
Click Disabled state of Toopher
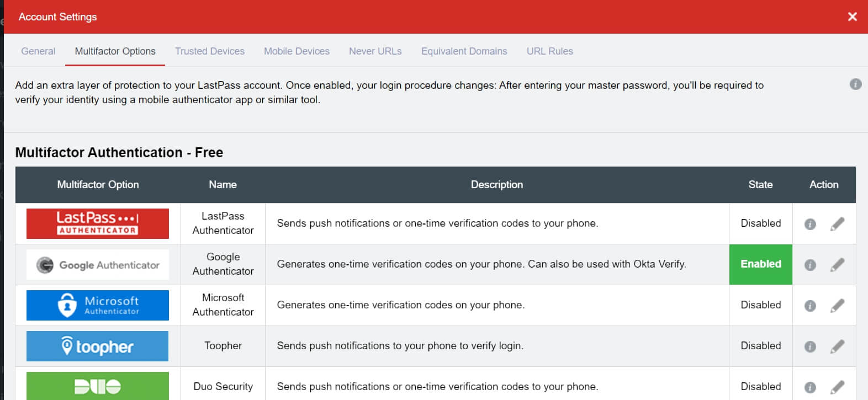[x=761, y=346]
